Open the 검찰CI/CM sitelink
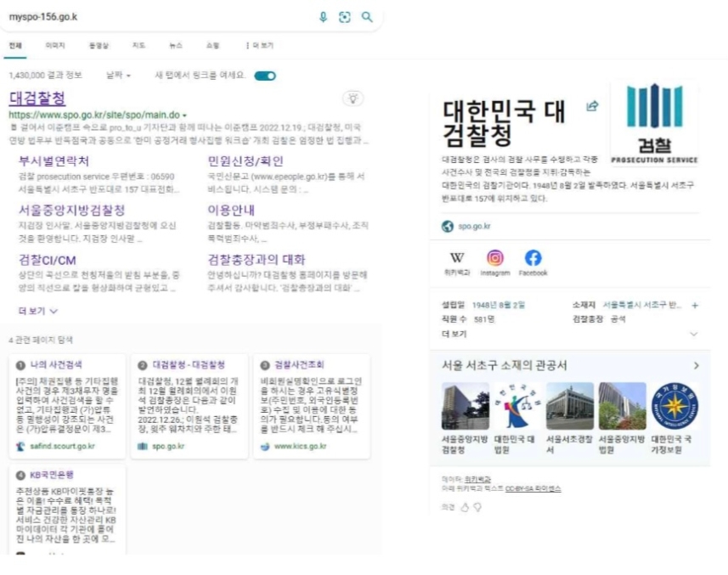The height and width of the screenshot is (575, 728). pyautogui.click(x=48, y=261)
